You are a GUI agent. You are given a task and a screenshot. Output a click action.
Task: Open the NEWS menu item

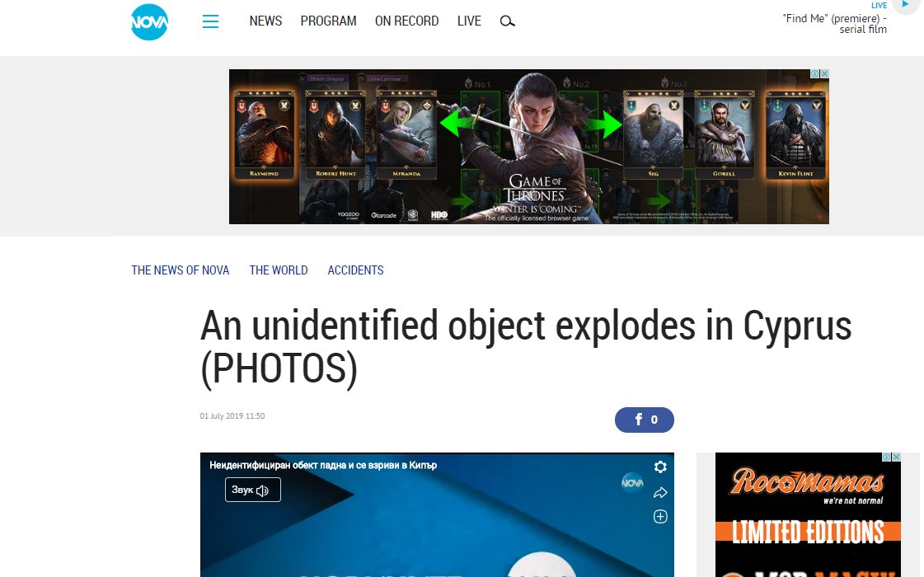coord(265,21)
